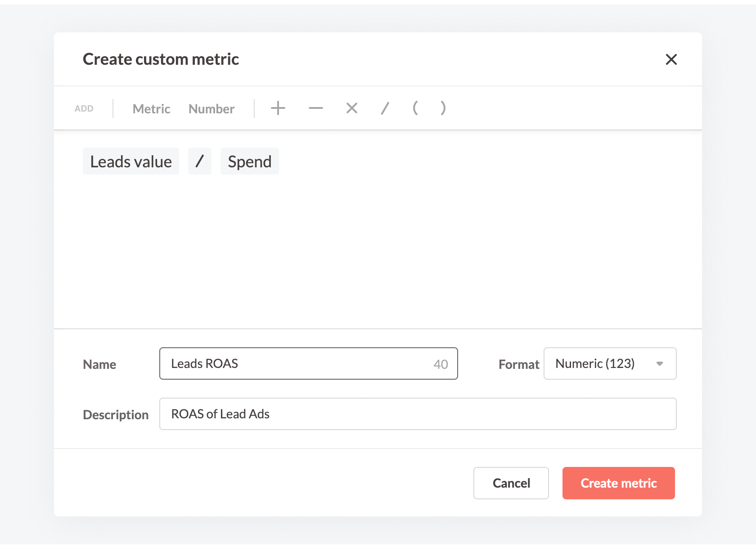Viewport: 756px width, 556px height.
Task: Insert a closing parenthesis
Action: 443,108
